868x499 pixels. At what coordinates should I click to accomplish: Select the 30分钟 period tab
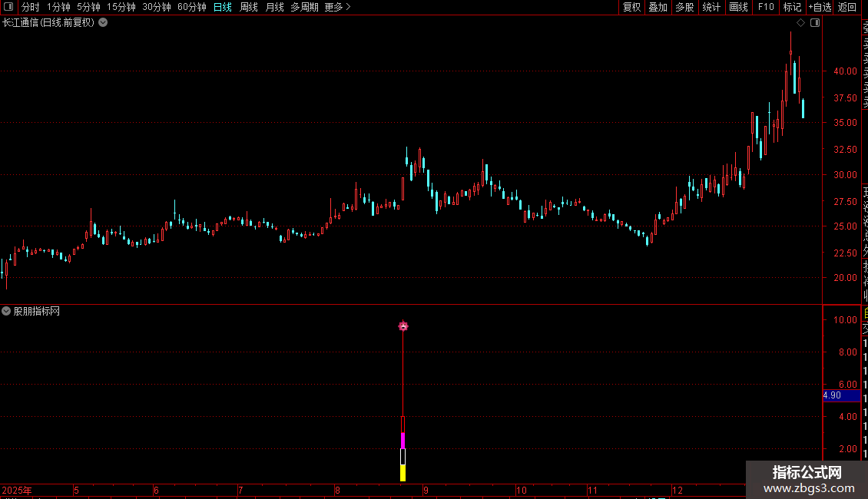pos(157,7)
